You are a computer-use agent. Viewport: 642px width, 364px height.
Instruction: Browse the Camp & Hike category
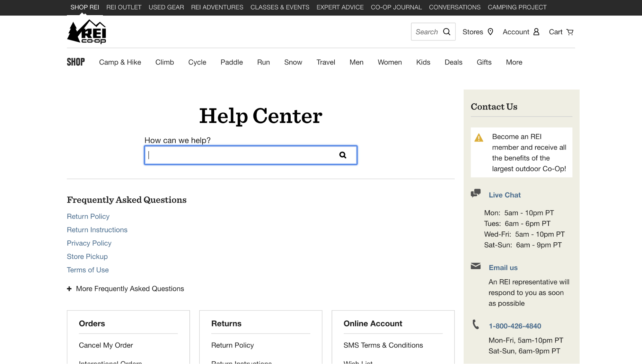point(120,62)
